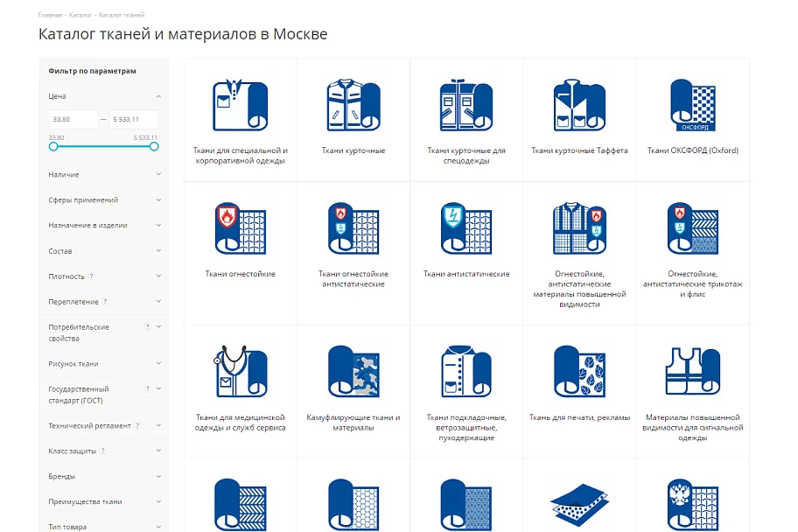Open the fire-resistant fabrics icon with flame shield
The height and width of the screenshot is (532, 798).
[241, 228]
